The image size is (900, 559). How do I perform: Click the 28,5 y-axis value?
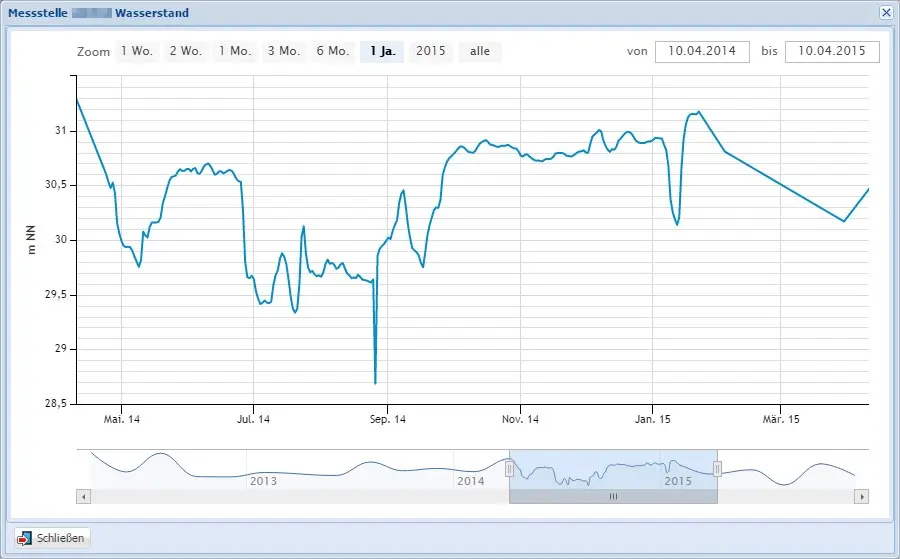56,403
